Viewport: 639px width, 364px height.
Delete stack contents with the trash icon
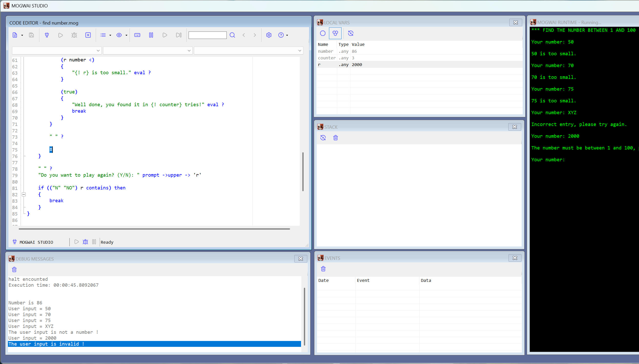point(335,138)
